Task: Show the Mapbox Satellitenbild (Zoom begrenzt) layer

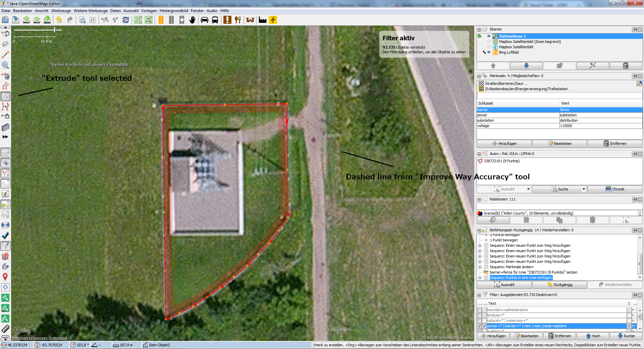Action: 489,42
